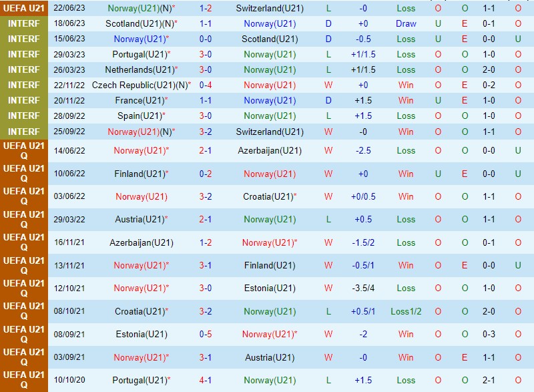534x392 pixels.
Task: Select half-time score 2-1 on 10/10/20 row
Action: [489, 380]
